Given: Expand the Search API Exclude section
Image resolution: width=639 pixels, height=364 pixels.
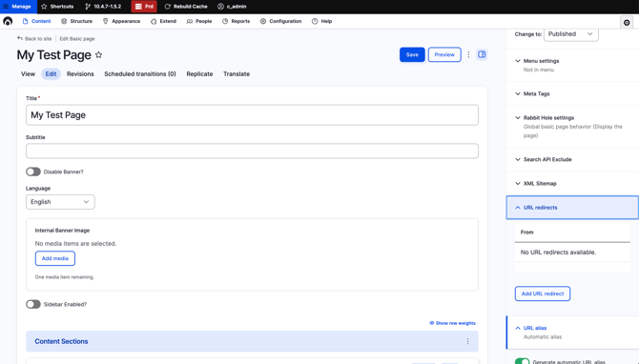Looking at the screenshot, I should pos(572,159).
